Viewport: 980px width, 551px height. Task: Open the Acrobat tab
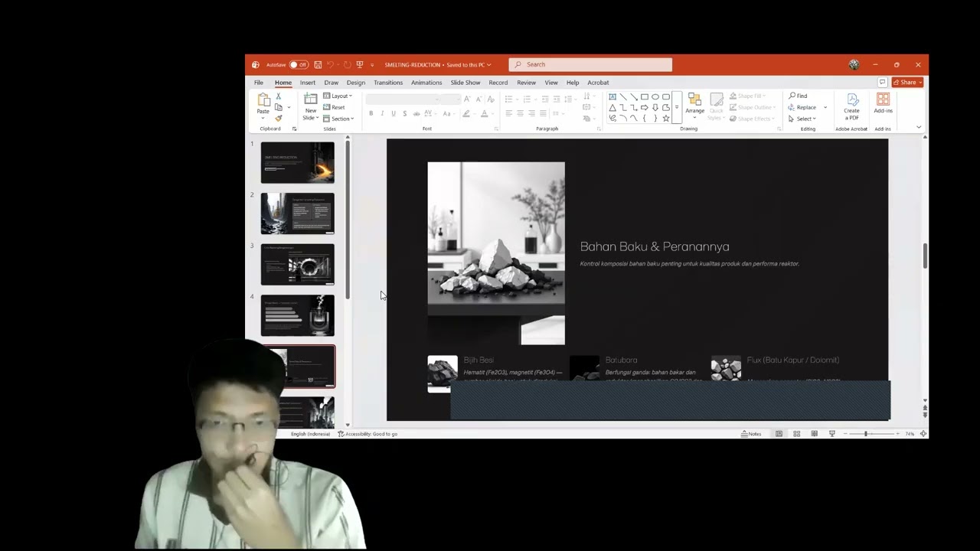pyautogui.click(x=598, y=83)
